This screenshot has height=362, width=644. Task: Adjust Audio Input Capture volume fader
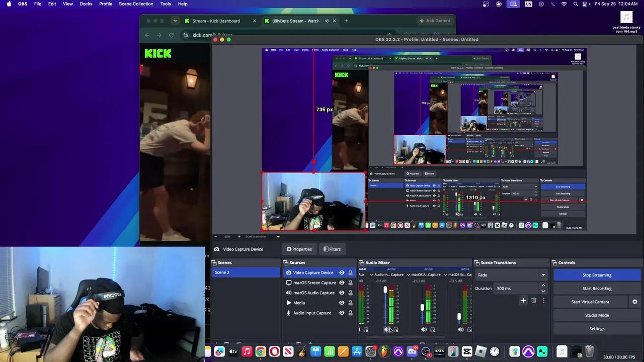(x=385, y=290)
